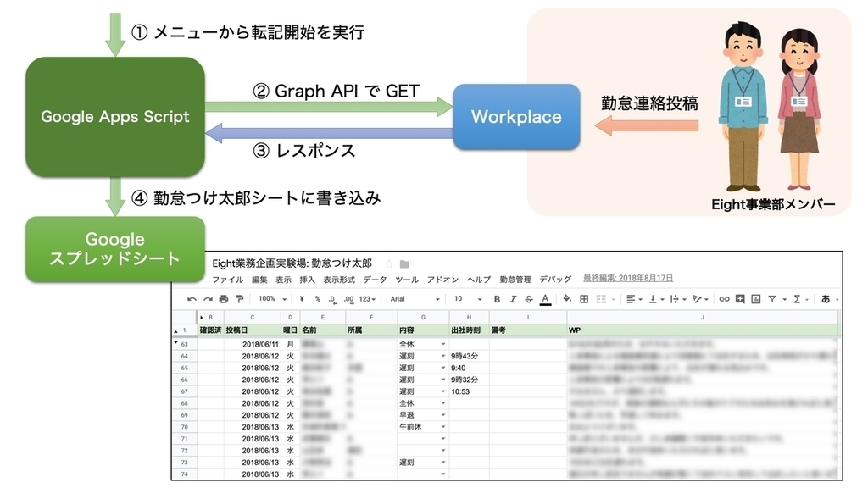The image size is (868, 488).
Task: Star the 勤怠つけ太郎 spreadsheet
Action: click(388, 264)
